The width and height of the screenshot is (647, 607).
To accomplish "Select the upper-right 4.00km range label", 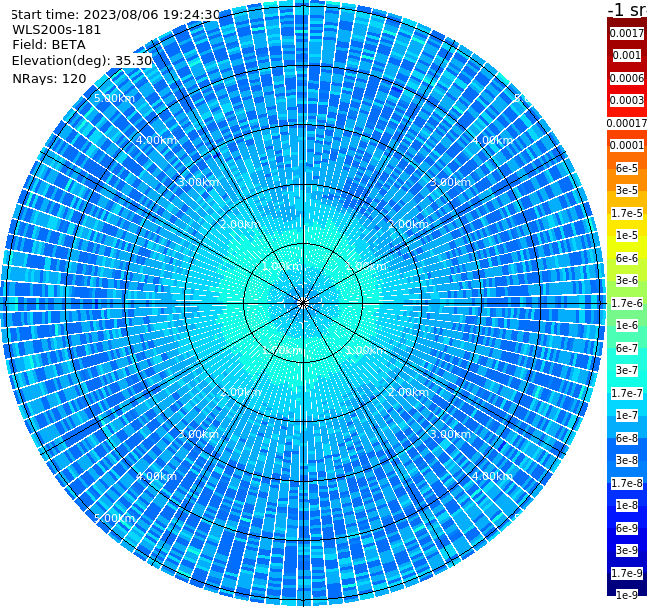I will (x=493, y=140).
